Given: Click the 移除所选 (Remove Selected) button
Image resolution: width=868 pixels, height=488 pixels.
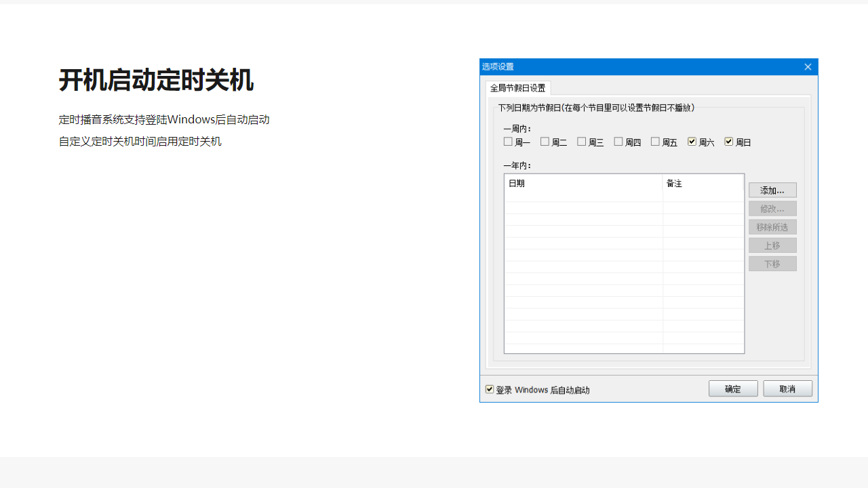Looking at the screenshot, I should pyautogui.click(x=772, y=226).
